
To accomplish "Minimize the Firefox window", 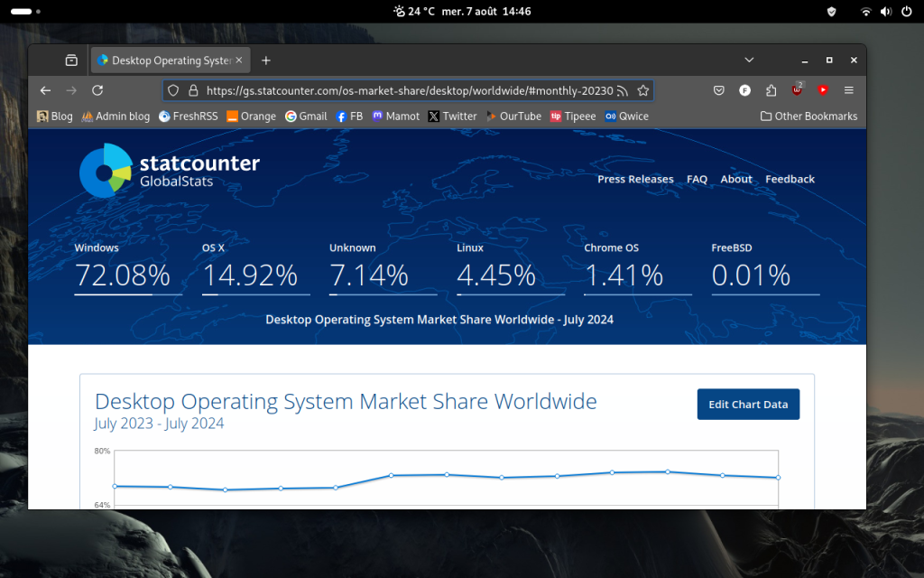I will click(805, 61).
